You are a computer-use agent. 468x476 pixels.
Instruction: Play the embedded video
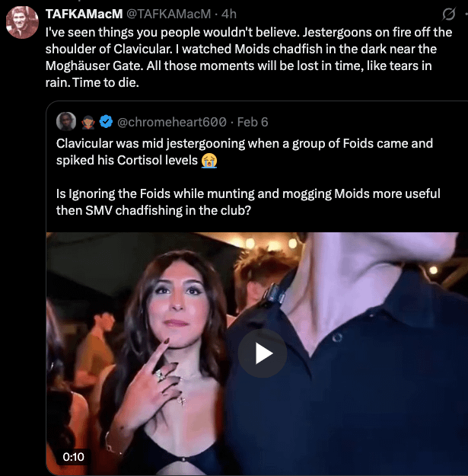[262, 353]
